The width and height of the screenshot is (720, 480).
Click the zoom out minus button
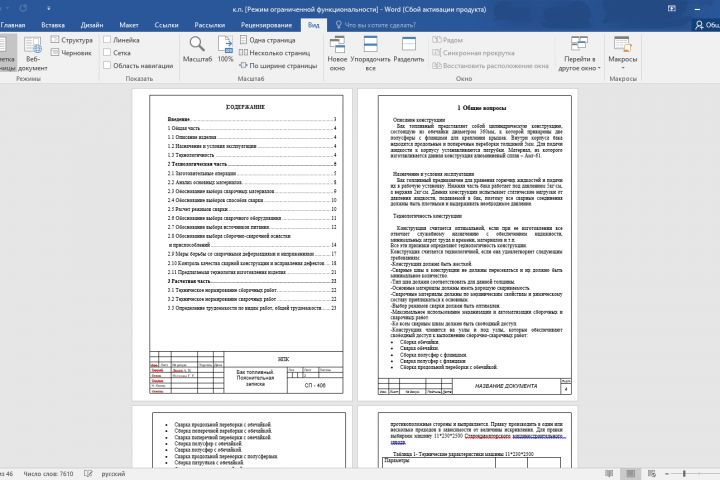click(x=667, y=474)
